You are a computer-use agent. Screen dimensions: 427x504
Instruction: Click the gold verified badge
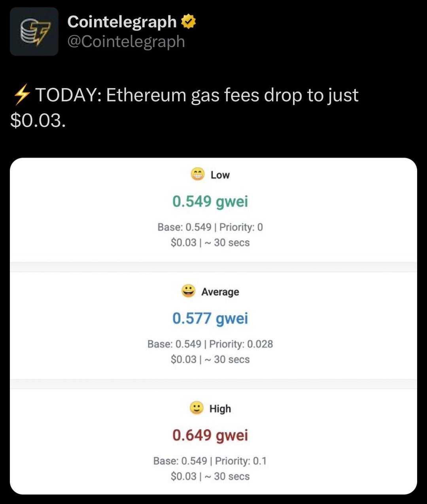(189, 22)
